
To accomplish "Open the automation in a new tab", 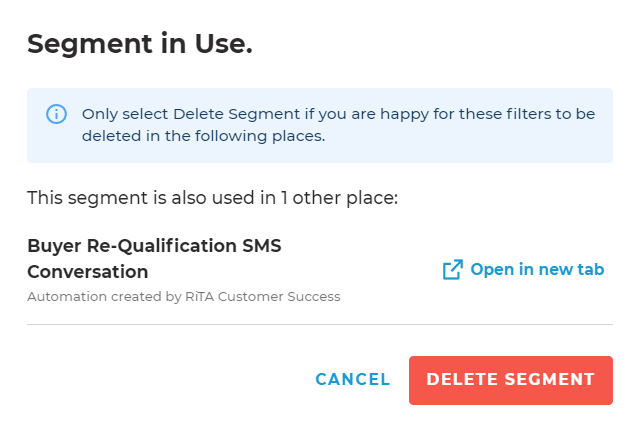I will tap(536, 270).
